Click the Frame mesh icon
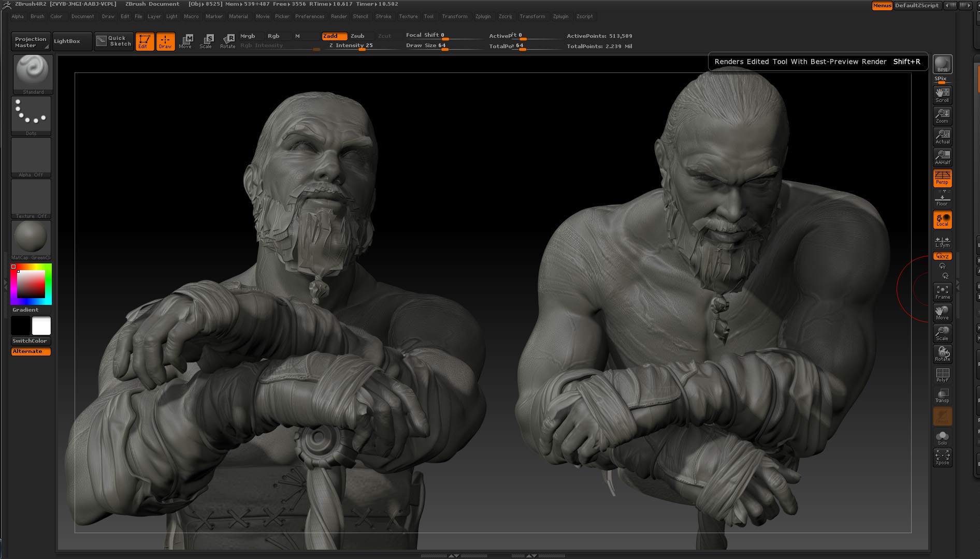Screen dimensions: 980x559 [x=942, y=292]
